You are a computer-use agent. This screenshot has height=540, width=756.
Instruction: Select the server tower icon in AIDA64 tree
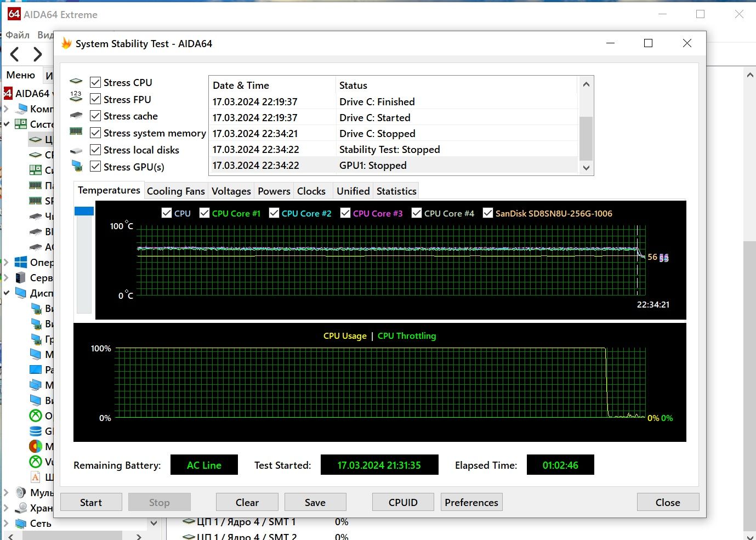tap(21, 277)
